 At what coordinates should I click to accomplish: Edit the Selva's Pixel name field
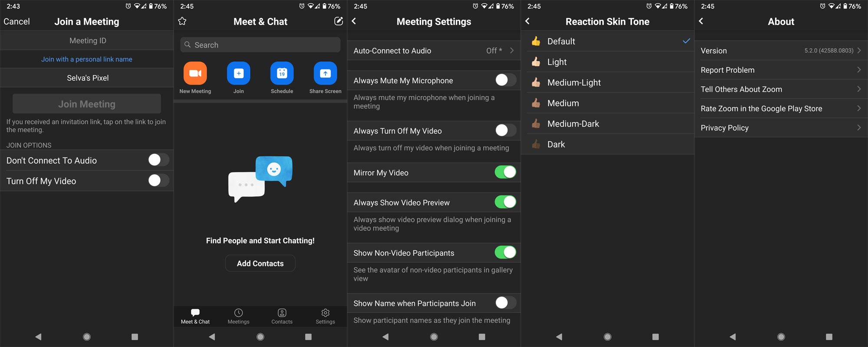point(87,78)
